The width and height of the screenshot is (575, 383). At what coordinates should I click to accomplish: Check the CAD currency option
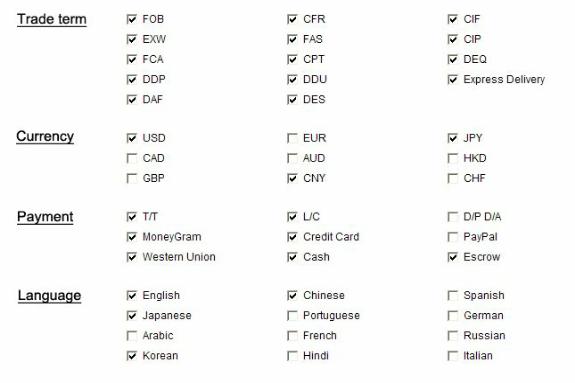click(132, 158)
